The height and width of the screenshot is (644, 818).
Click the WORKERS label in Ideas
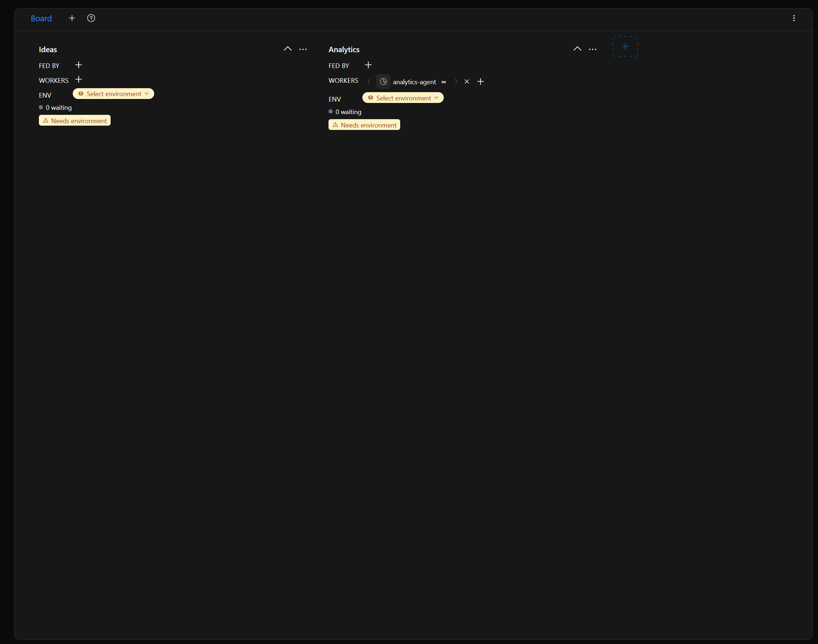click(54, 80)
